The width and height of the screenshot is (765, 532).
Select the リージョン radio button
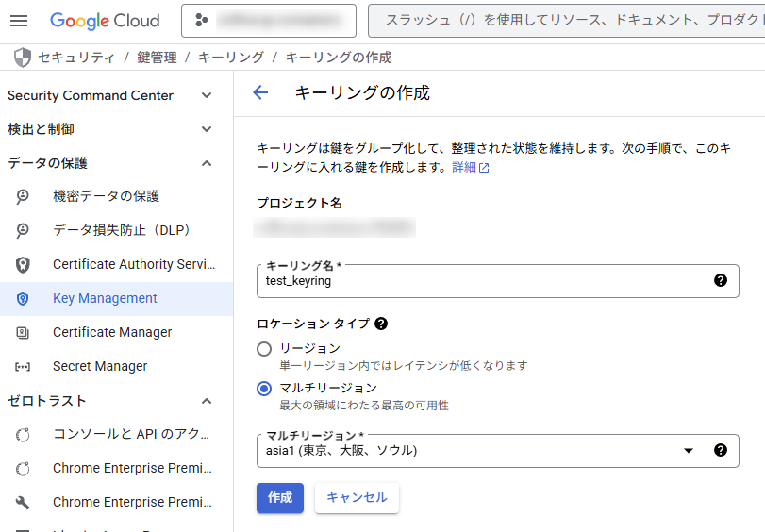(x=264, y=348)
